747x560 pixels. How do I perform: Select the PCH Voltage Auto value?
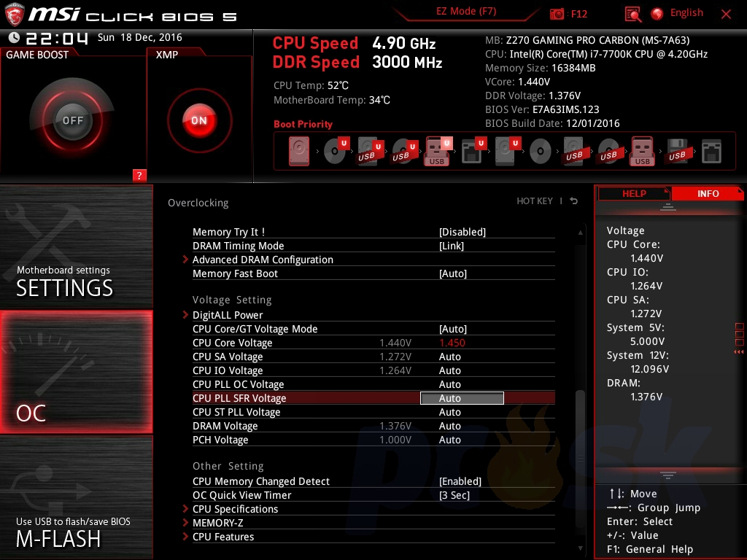449,440
